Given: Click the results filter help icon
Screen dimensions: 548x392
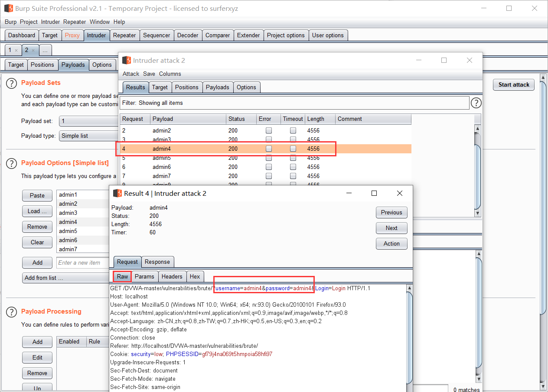Looking at the screenshot, I should point(476,103).
